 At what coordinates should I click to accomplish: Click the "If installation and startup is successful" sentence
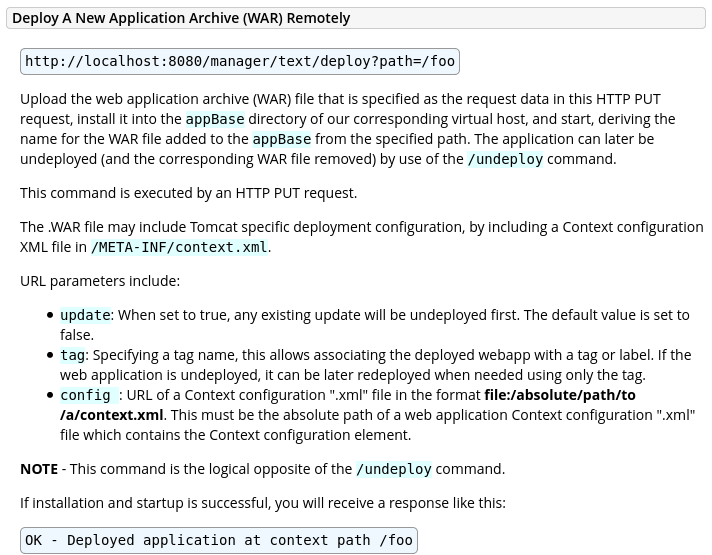pyautogui.click(x=262, y=503)
